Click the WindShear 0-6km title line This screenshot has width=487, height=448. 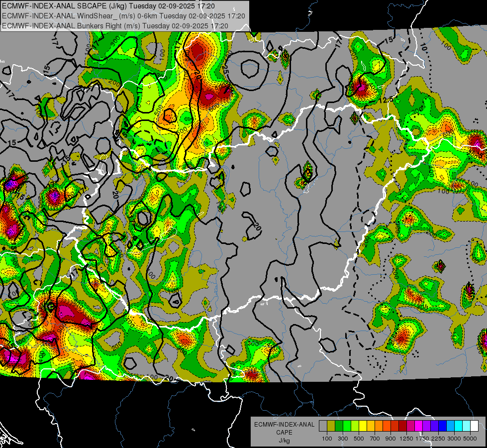123,16
